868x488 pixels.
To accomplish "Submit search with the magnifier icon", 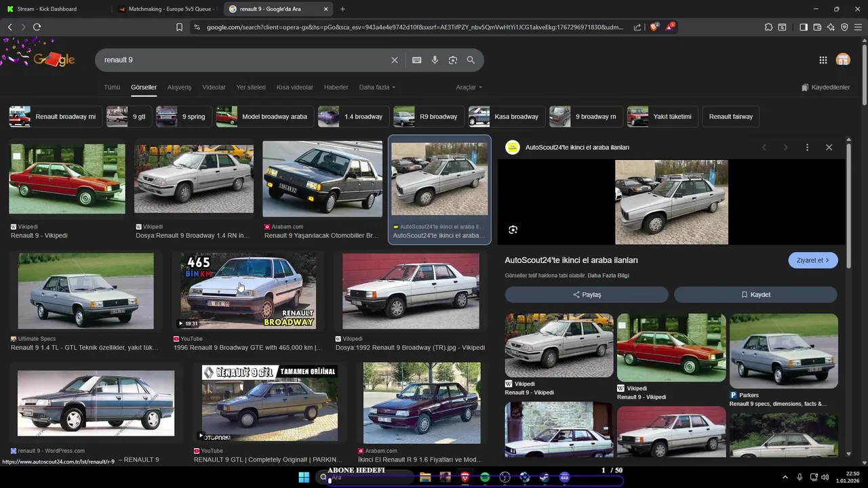I will [x=471, y=60].
